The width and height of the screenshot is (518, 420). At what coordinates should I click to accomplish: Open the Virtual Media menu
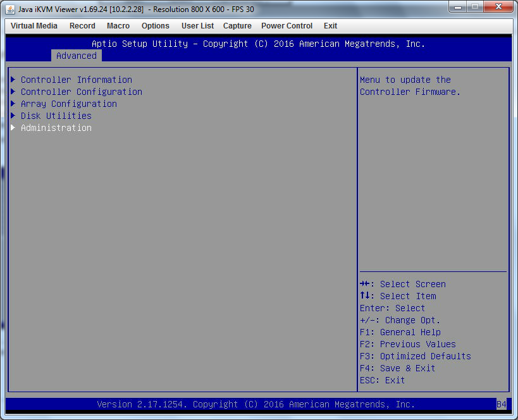point(34,26)
